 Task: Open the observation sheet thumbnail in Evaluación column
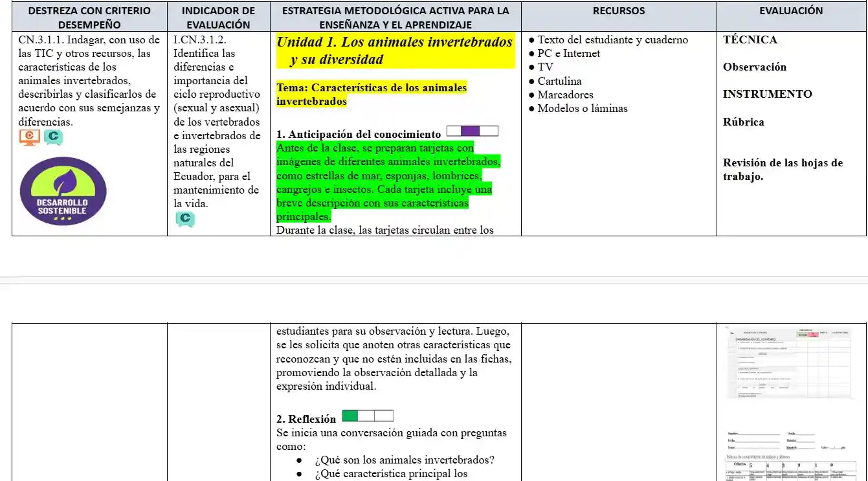tap(788, 363)
